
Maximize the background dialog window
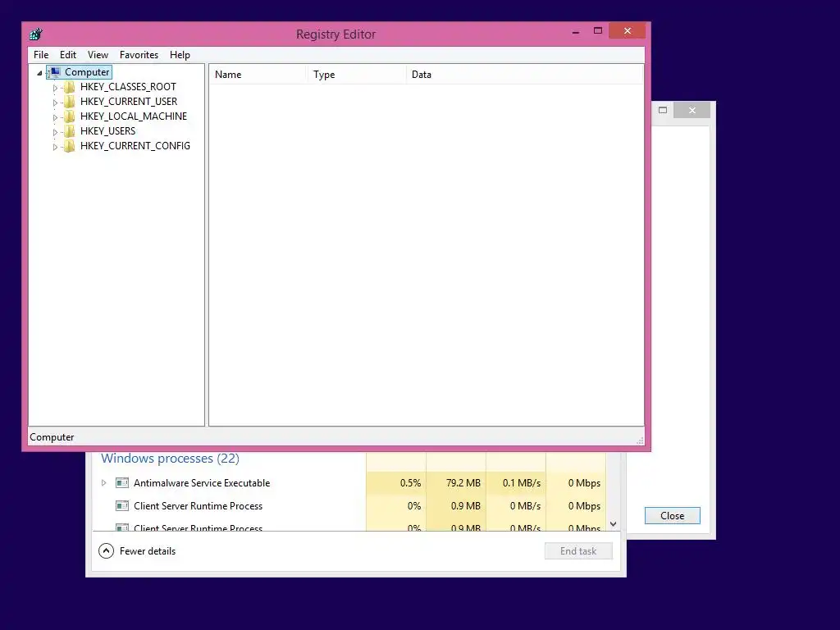(663, 111)
